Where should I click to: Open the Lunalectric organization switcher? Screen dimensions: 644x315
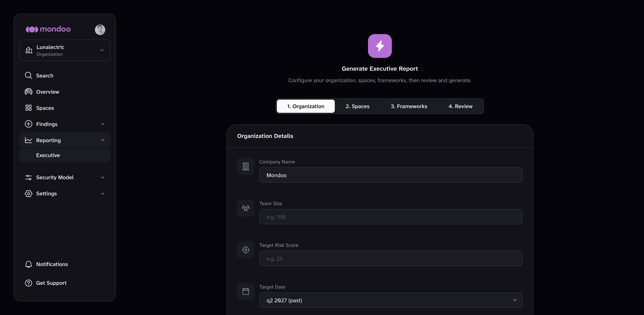click(x=65, y=50)
